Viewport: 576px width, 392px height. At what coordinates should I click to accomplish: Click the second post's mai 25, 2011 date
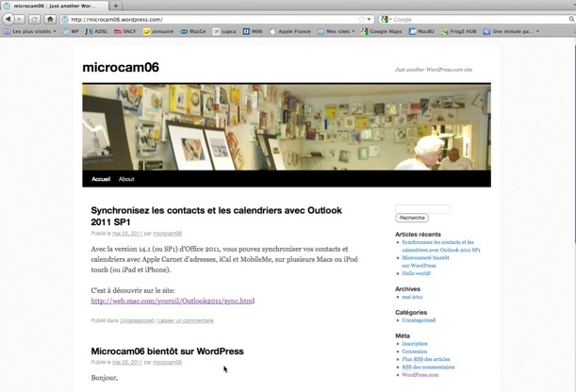click(x=127, y=362)
